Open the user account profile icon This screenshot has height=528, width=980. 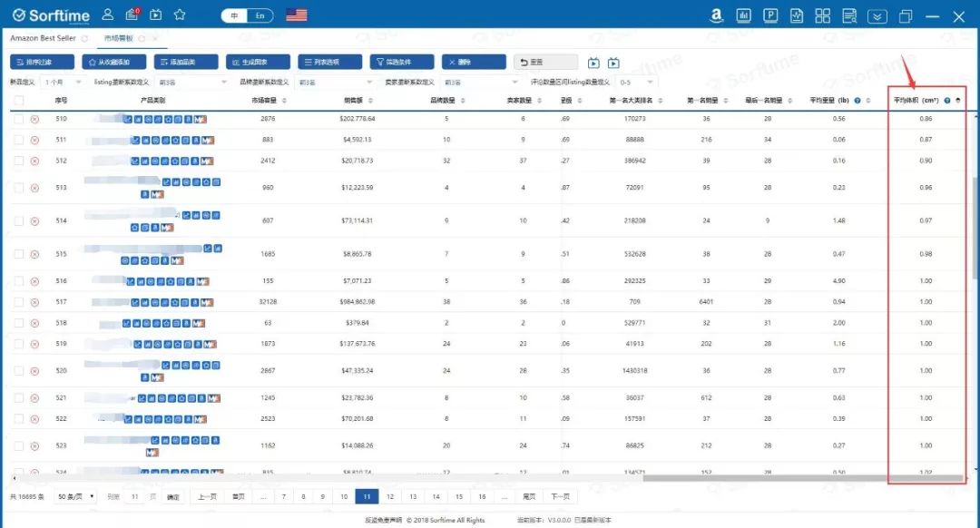click(108, 15)
